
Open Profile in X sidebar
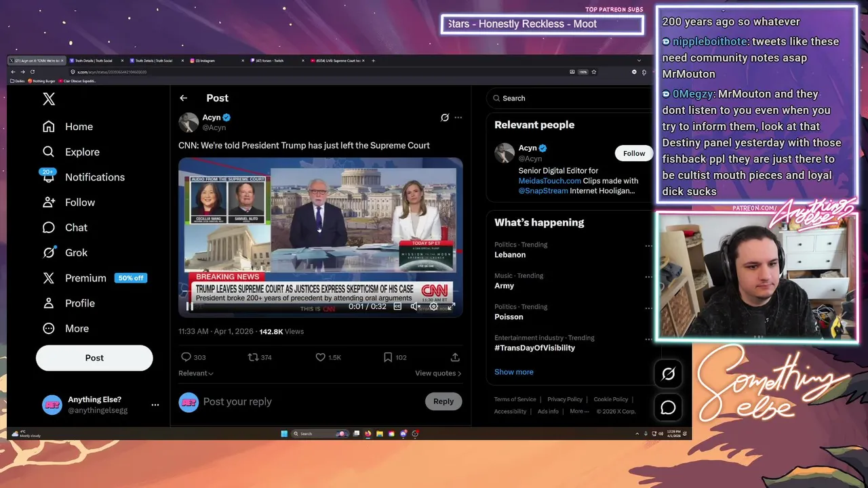coord(68,303)
